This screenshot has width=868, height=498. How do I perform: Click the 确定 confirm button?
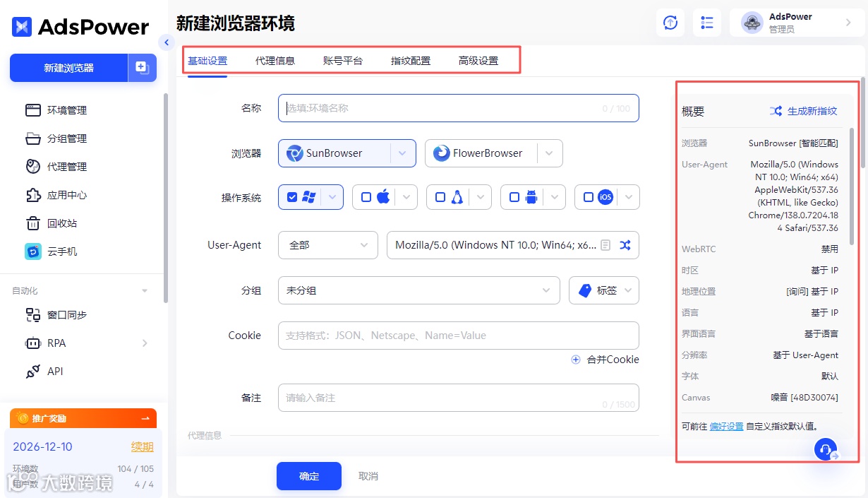[x=309, y=476]
